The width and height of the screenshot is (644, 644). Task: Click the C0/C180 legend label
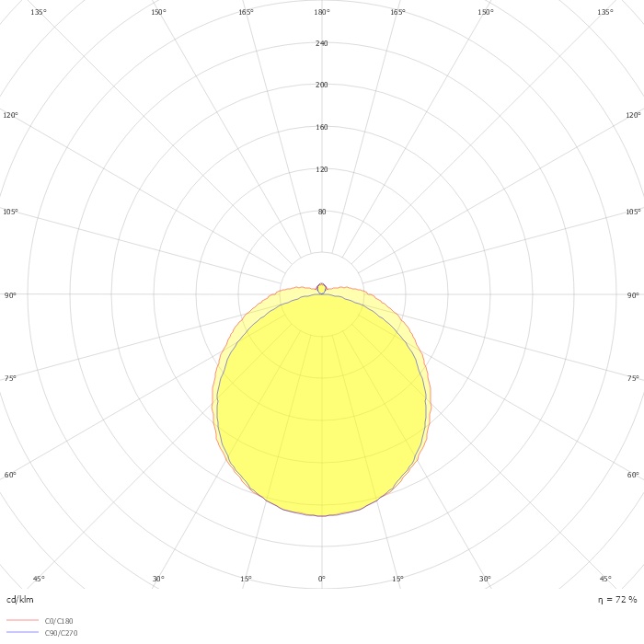59,621
